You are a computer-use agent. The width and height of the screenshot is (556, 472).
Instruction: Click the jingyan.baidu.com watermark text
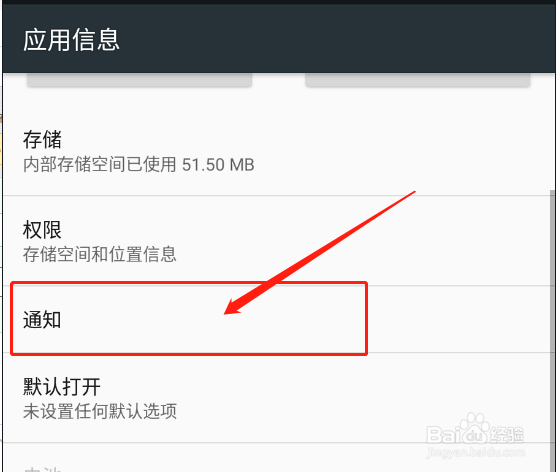coord(476,452)
